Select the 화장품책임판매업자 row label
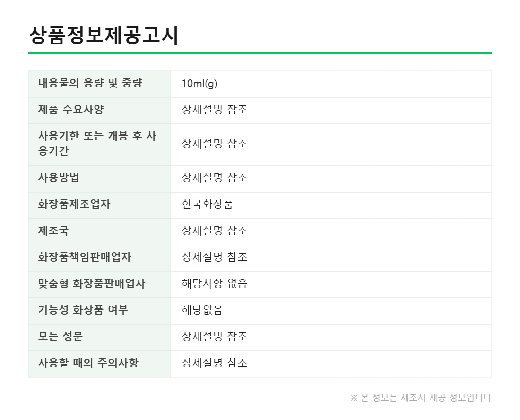 (x=85, y=257)
